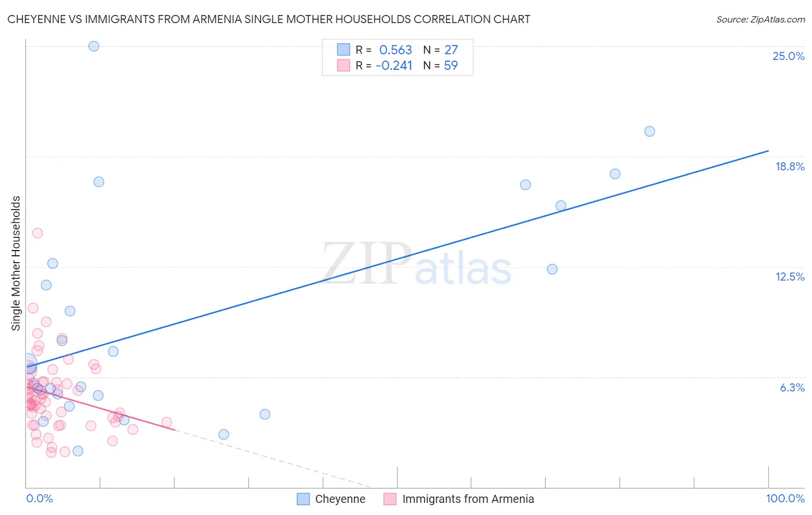The height and width of the screenshot is (515, 812).
Task: Click the blue Cheyenne legend swatch
Action: pyautogui.click(x=303, y=499)
